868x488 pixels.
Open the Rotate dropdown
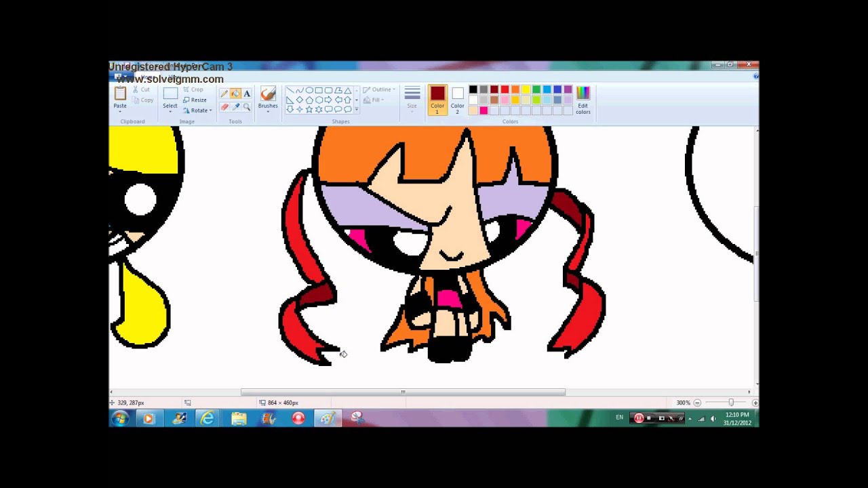click(x=197, y=110)
